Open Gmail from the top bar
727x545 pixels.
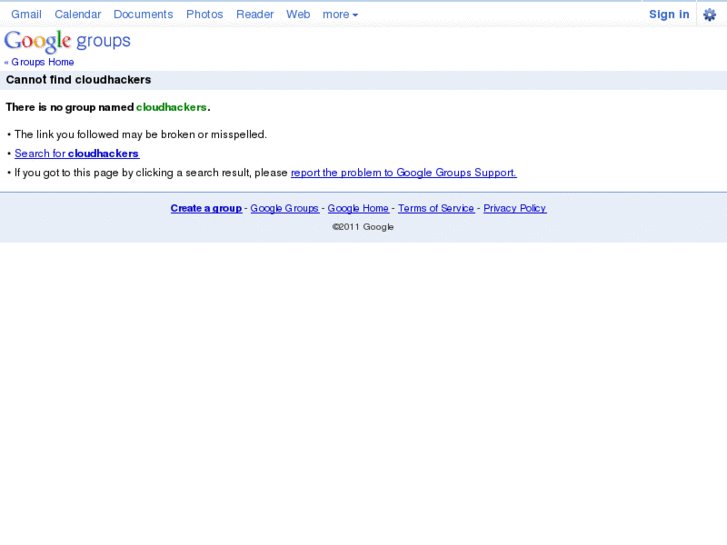(x=26, y=14)
